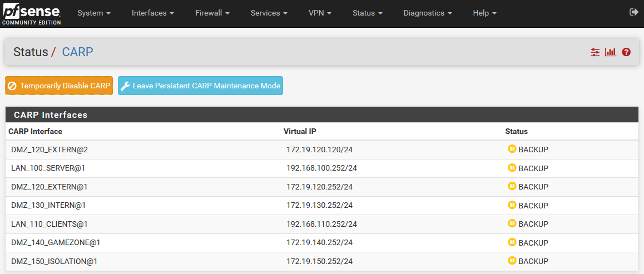Open the Firewall dropdown menu
Image resolution: width=644 pixels, height=274 pixels.
coord(212,13)
